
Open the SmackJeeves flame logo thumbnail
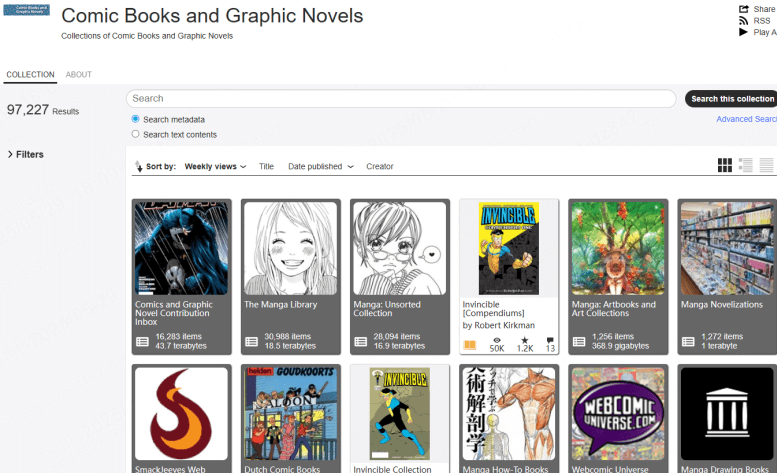coord(181,414)
